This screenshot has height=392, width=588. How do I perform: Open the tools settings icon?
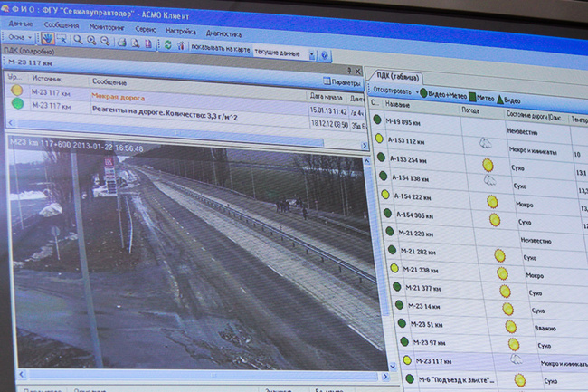tap(181, 46)
